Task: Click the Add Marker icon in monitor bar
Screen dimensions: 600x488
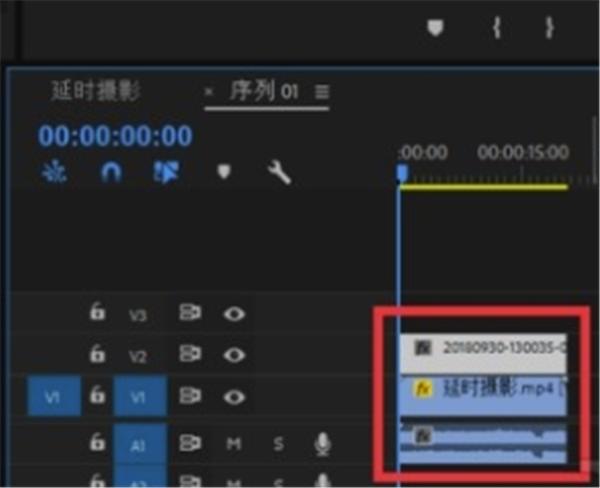Action: tap(435, 28)
